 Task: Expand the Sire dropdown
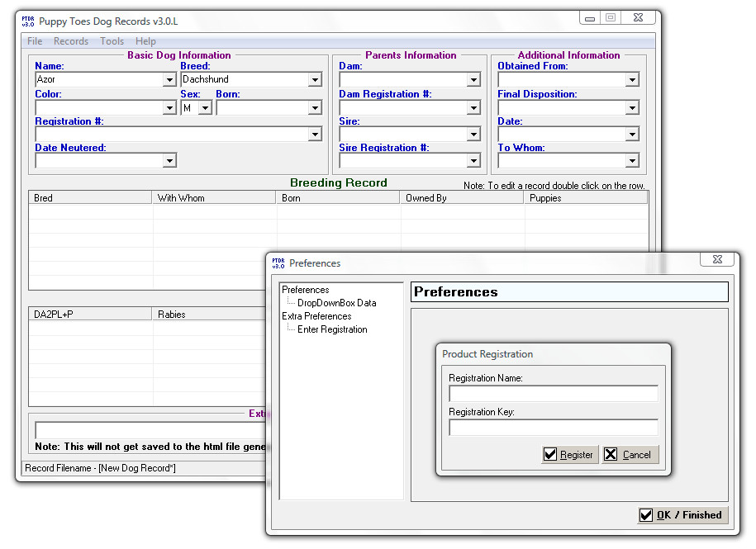click(474, 135)
